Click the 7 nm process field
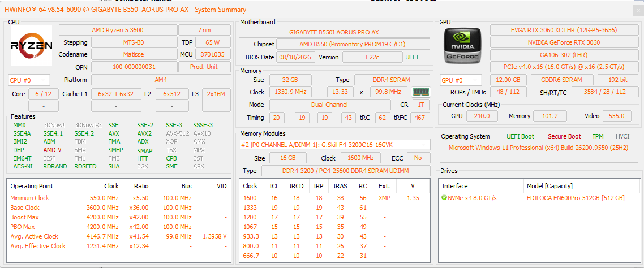The width and height of the screenshot is (644, 268). [x=204, y=30]
